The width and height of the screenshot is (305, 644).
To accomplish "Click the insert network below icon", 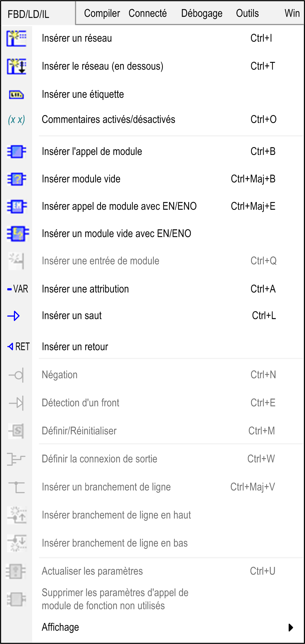I will pos(17,66).
